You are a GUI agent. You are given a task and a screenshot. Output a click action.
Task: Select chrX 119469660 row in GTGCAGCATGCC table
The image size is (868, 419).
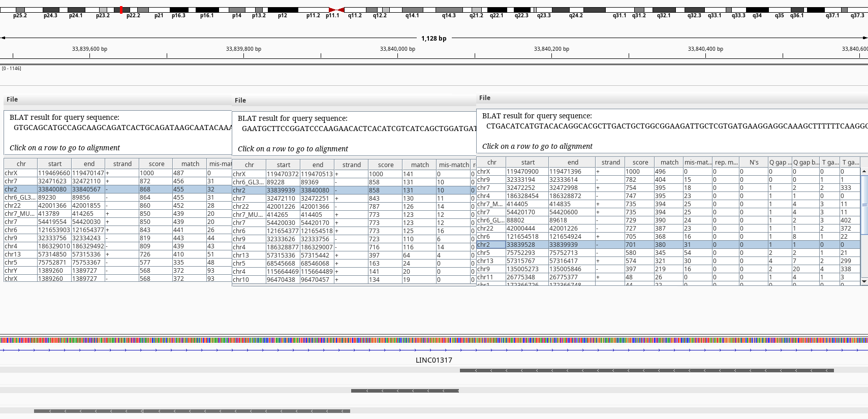(118, 173)
